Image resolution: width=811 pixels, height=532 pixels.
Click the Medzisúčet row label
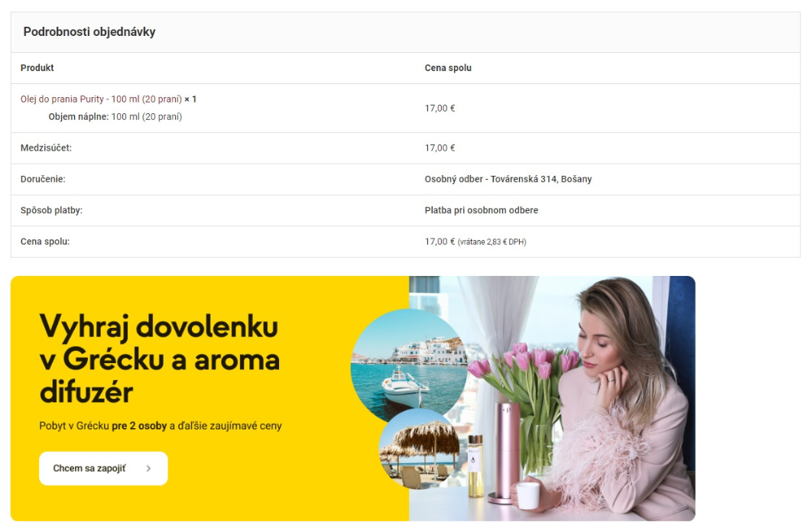(46, 148)
